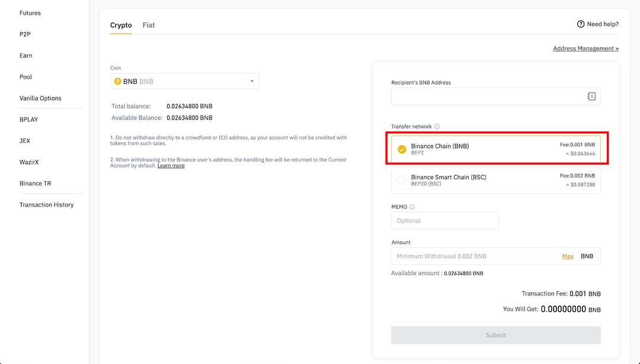Open Binance TR in the sidebar

(35, 183)
